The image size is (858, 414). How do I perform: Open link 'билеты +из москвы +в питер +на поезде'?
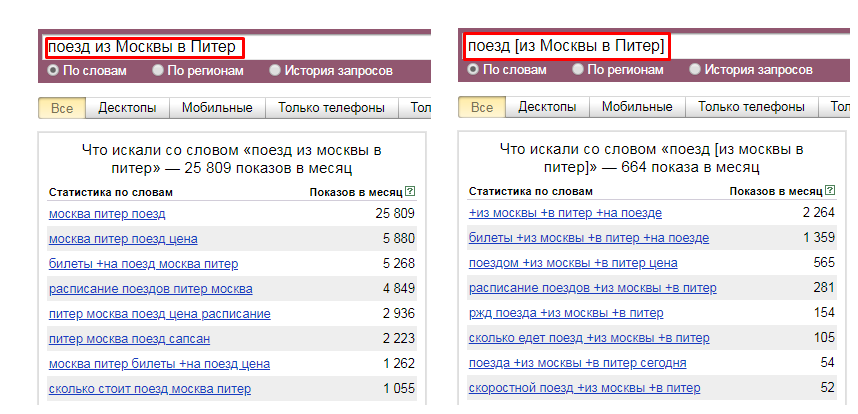[x=589, y=238]
